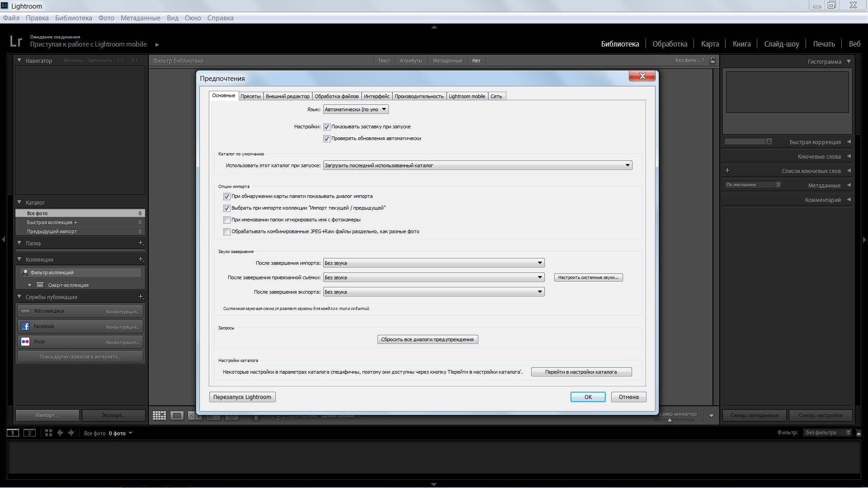Image resolution: width=868 pixels, height=488 pixels.
Task: Open the default catalog at startup dropdown
Action: point(477,165)
